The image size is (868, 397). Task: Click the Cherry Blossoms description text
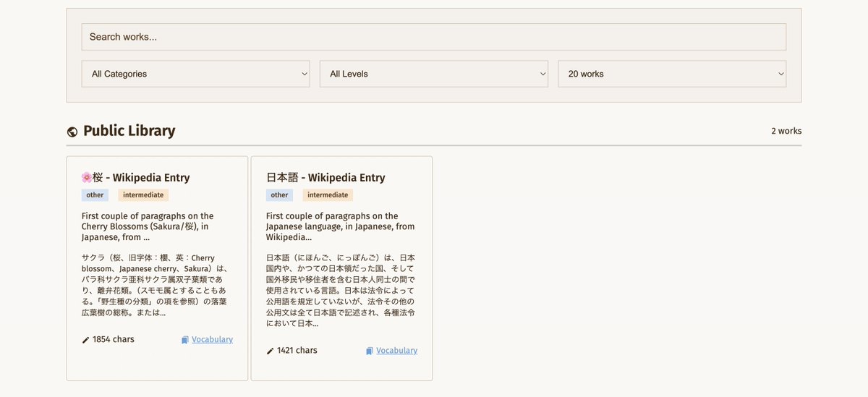click(x=148, y=226)
